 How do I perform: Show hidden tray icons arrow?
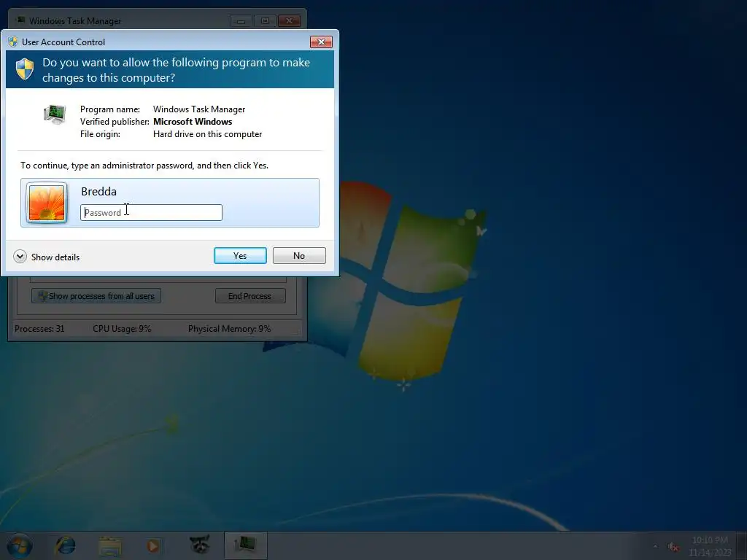pyautogui.click(x=655, y=547)
